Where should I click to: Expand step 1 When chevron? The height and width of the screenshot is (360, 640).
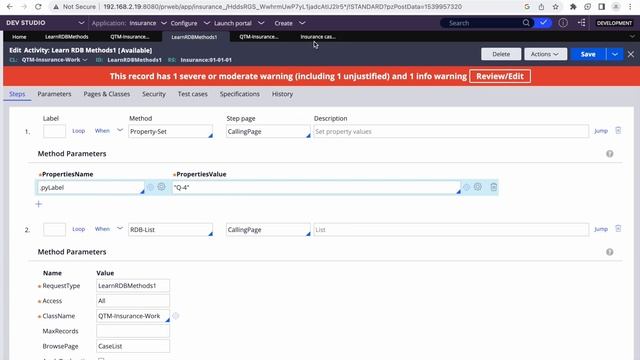(x=120, y=130)
